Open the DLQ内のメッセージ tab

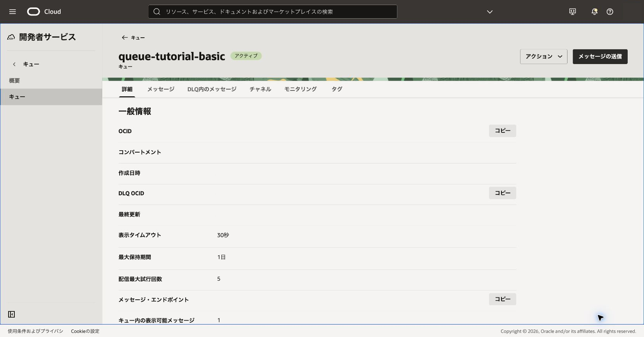212,89
